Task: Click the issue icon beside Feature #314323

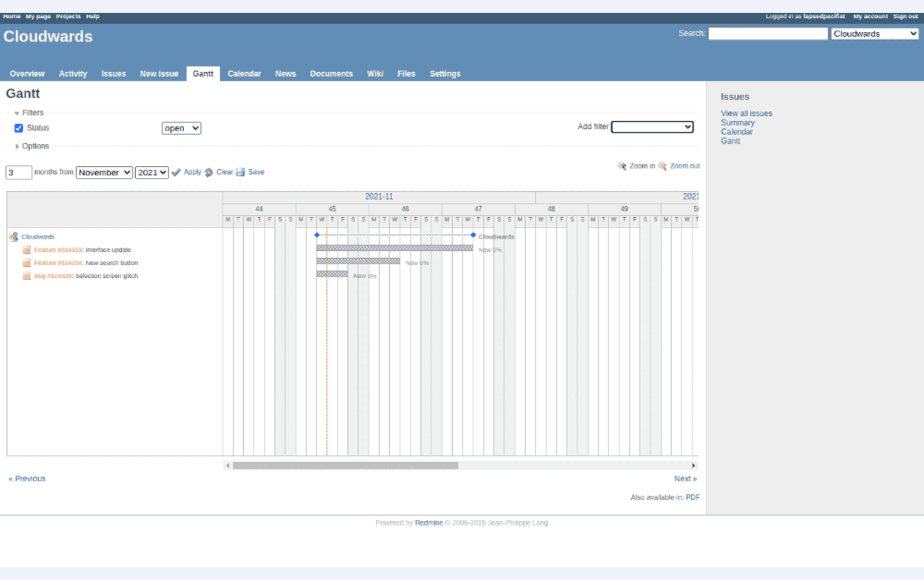Action: point(27,250)
